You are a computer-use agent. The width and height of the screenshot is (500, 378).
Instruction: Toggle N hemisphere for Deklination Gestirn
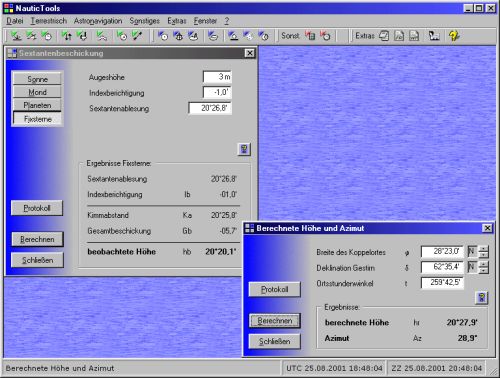pos(471,267)
